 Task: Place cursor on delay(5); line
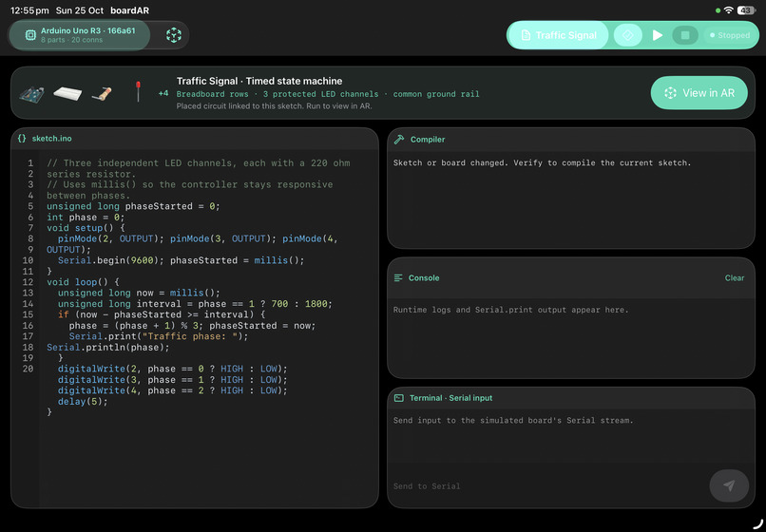click(x=83, y=401)
